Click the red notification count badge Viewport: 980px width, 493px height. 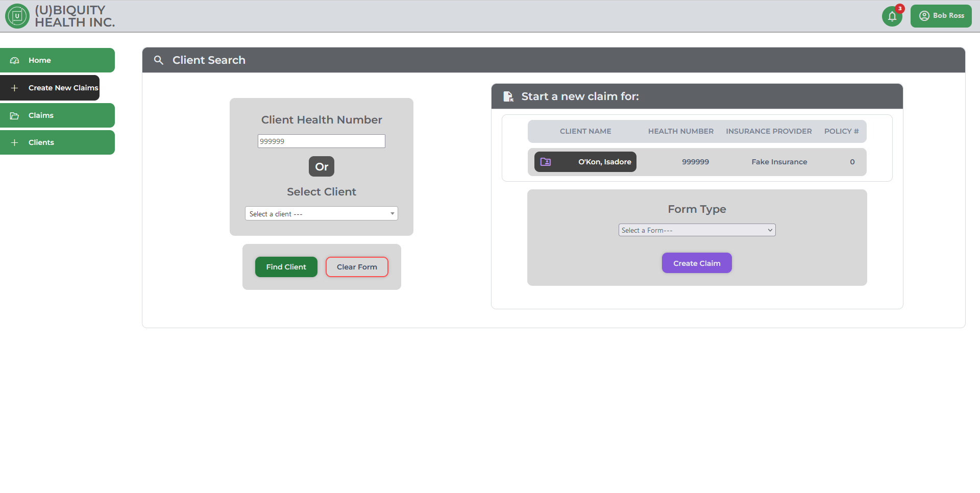[900, 9]
